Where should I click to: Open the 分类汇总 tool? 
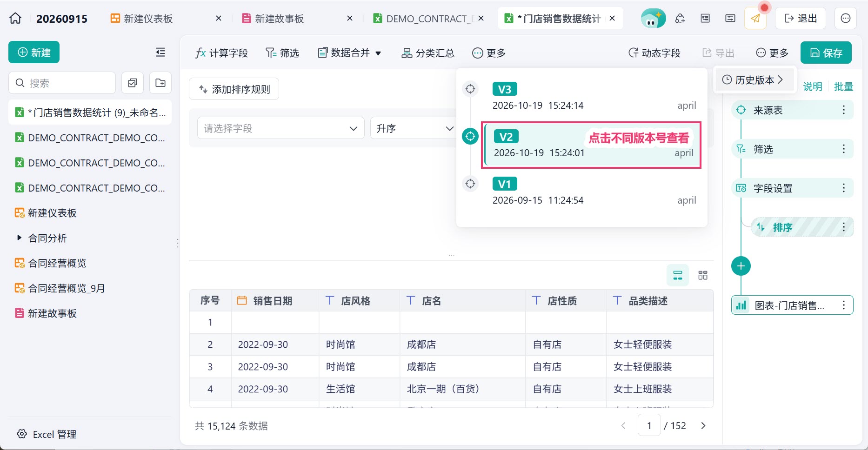pyautogui.click(x=427, y=53)
